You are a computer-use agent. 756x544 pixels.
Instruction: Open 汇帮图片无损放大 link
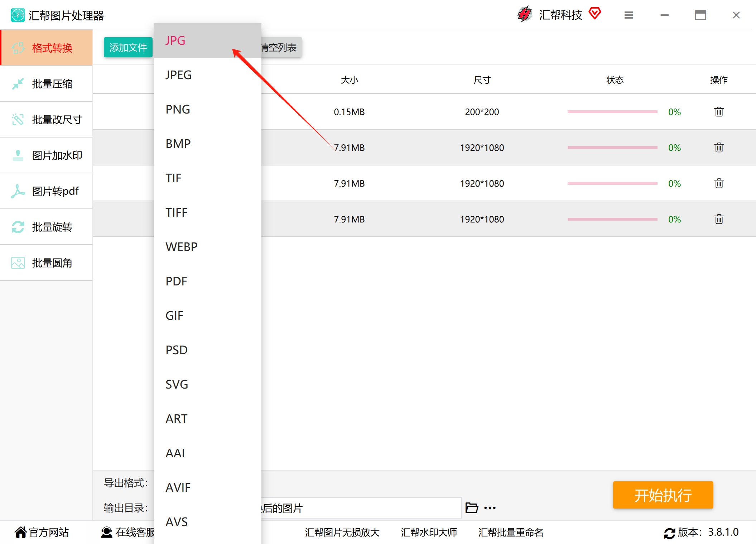point(342,533)
